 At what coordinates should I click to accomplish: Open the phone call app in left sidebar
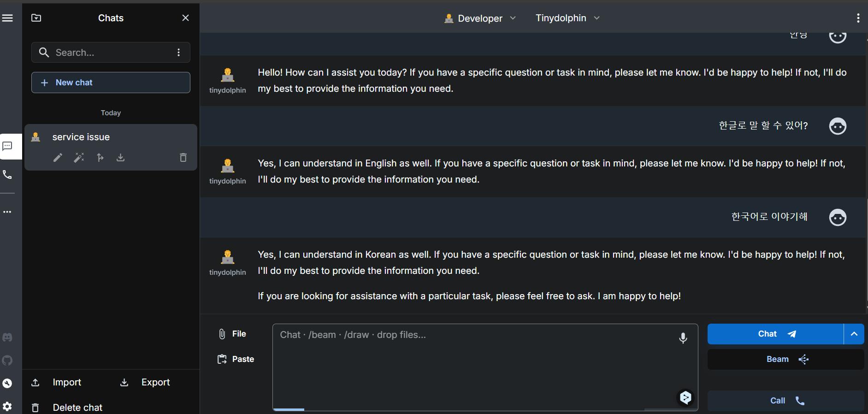click(7, 175)
